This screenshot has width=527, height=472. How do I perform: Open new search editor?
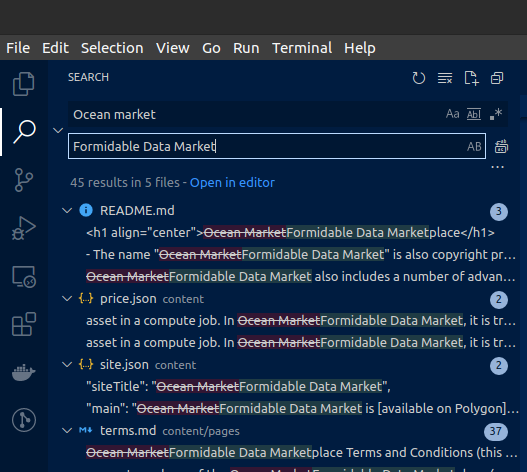pyautogui.click(x=471, y=78)
